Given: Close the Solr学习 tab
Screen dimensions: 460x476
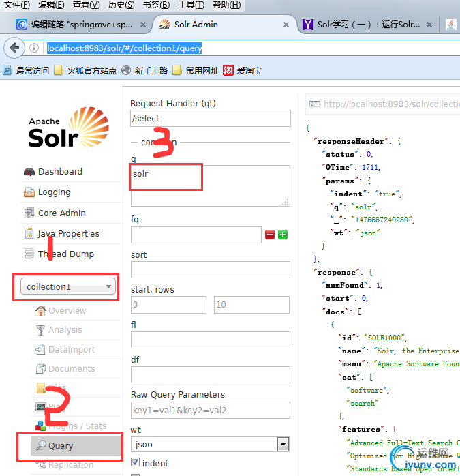Looking at the screenshot, I should 429,25.
